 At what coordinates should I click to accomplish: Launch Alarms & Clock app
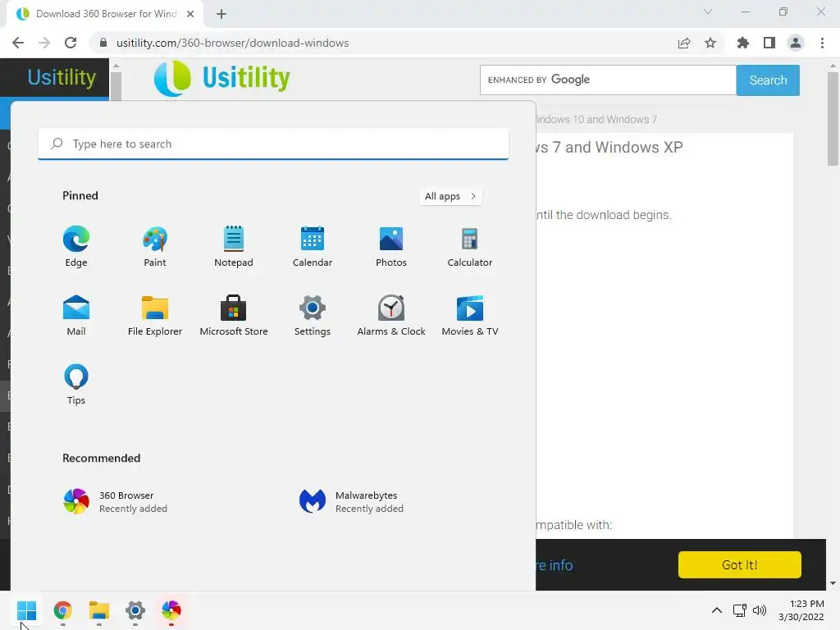[x=391, y=315]
